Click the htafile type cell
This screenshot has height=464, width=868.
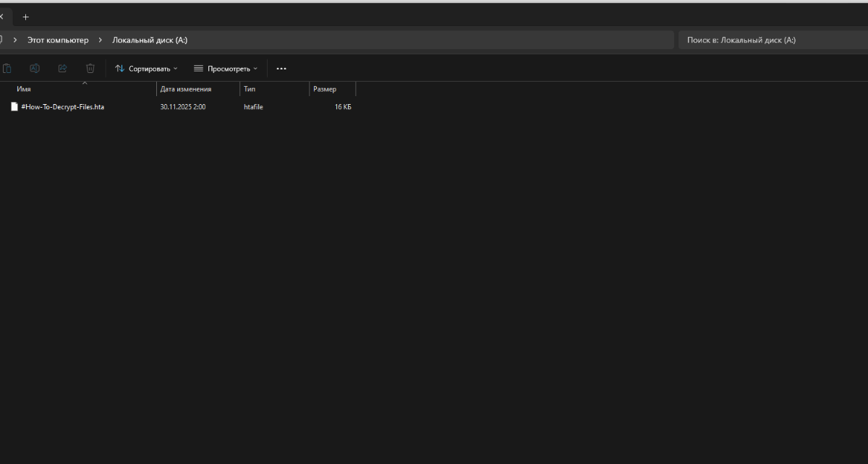(x=253, y=107)
